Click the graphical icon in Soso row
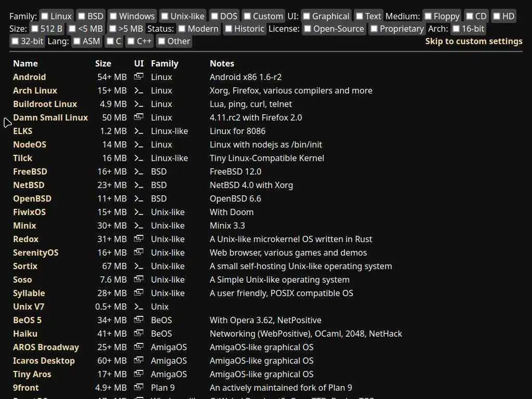Screen dimensions: 532x399 (x=138, y=280)
